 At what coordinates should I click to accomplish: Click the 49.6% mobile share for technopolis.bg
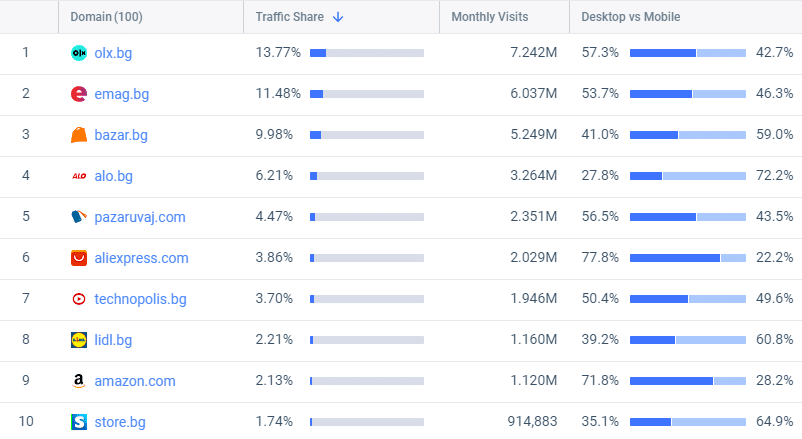[774, 298]
